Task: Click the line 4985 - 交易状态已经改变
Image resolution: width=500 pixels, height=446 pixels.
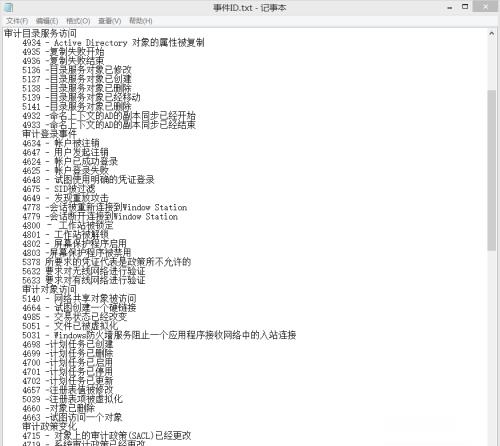Action: coord(75,317)
